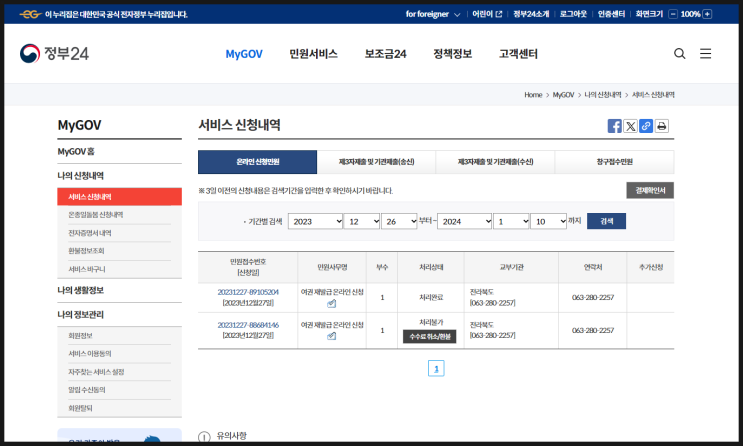This screenshot has height=446, width=743.
Task: Open 보조금24 main menu
Action: [385, 54]
